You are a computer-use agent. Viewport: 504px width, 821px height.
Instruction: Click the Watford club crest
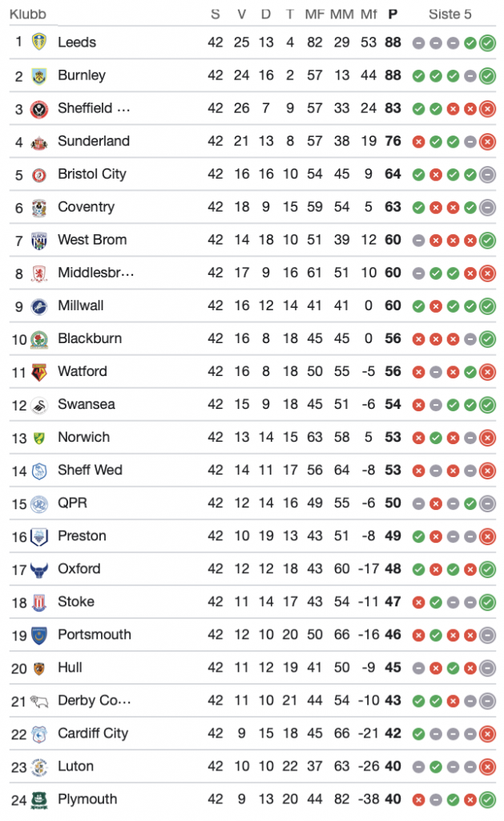39,372
